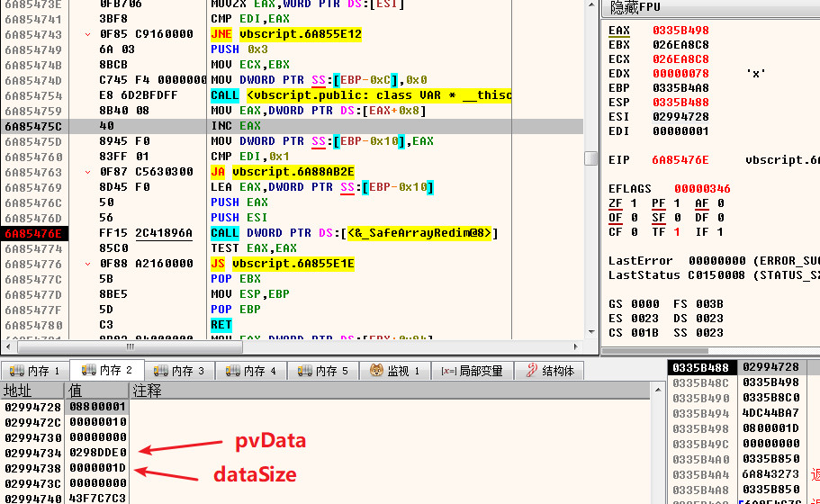Toggle the ZF flag in the registers

(x=622, y=203)
